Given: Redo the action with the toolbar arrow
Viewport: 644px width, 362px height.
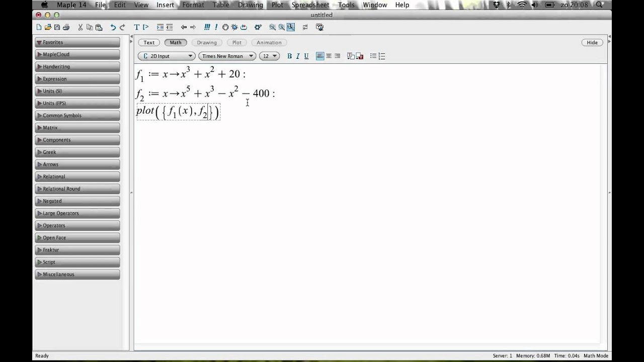Looking at the screenshot, I should click(122, 27).
